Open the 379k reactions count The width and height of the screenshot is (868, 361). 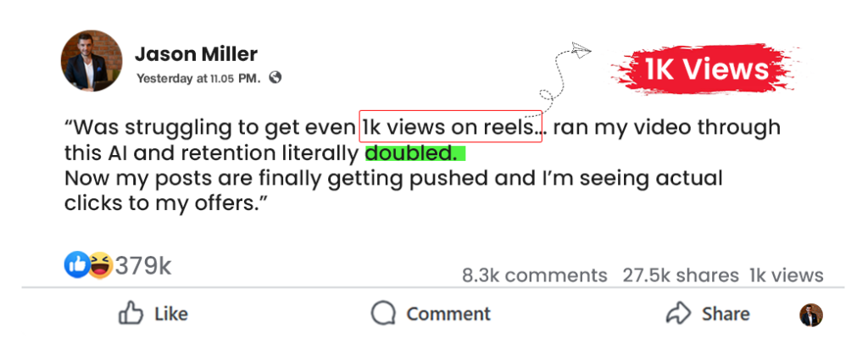point(142,265)
